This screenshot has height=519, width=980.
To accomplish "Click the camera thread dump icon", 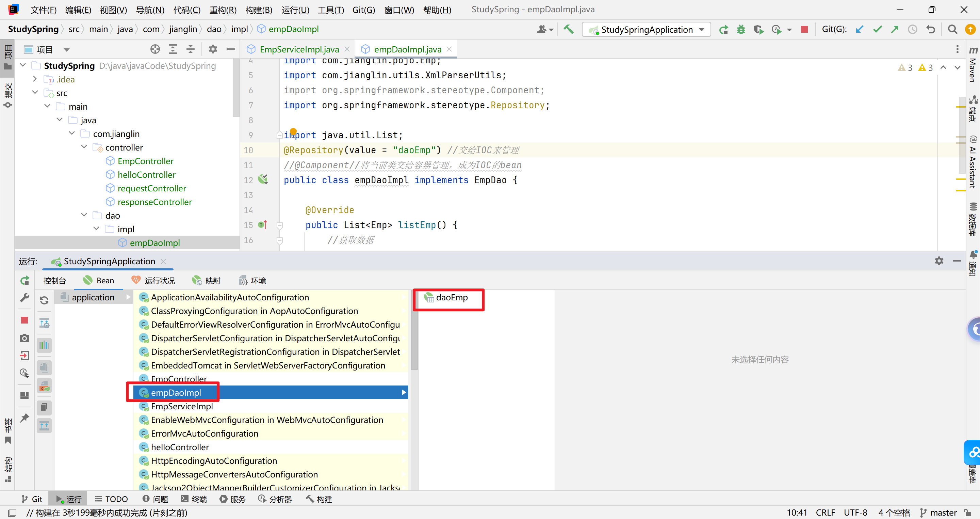I will (24, 338).
